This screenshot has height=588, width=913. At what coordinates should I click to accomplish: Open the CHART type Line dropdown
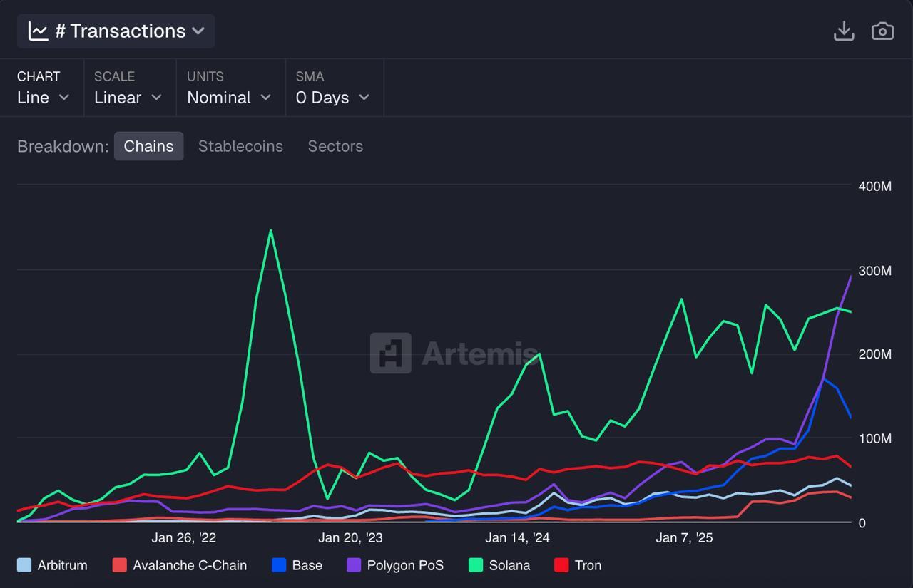[x=43, y=98]
